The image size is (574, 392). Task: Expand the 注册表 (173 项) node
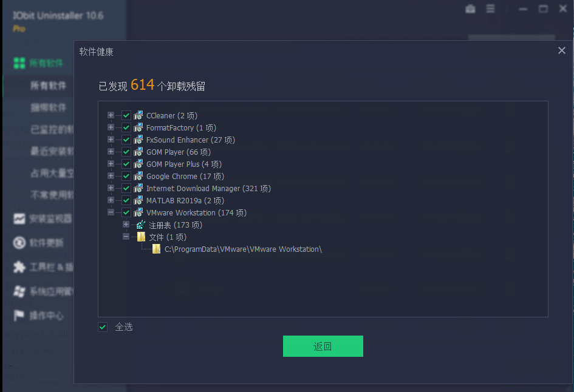126,224
